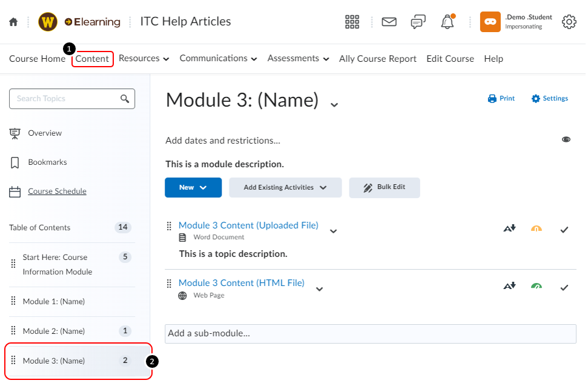Open the instant messages chat icon
Image resolution: width=588 pixels, height=386 pixels.
(418, 21)
